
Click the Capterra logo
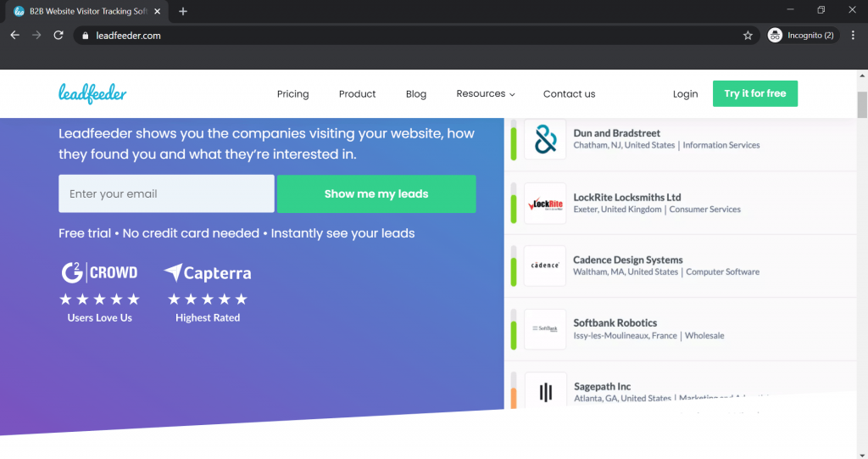(x=208, y=272)
